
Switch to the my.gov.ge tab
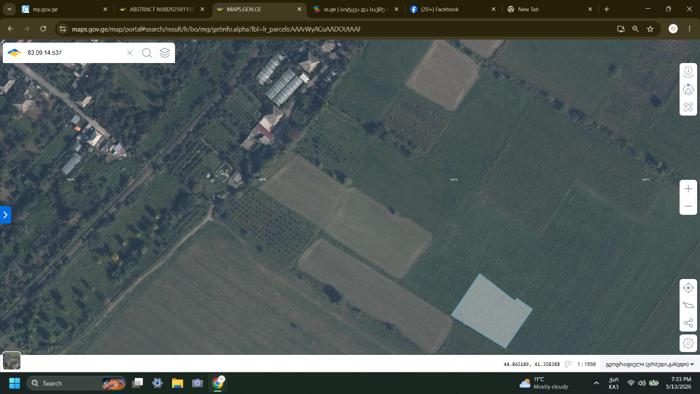click(x=64, y=9)
